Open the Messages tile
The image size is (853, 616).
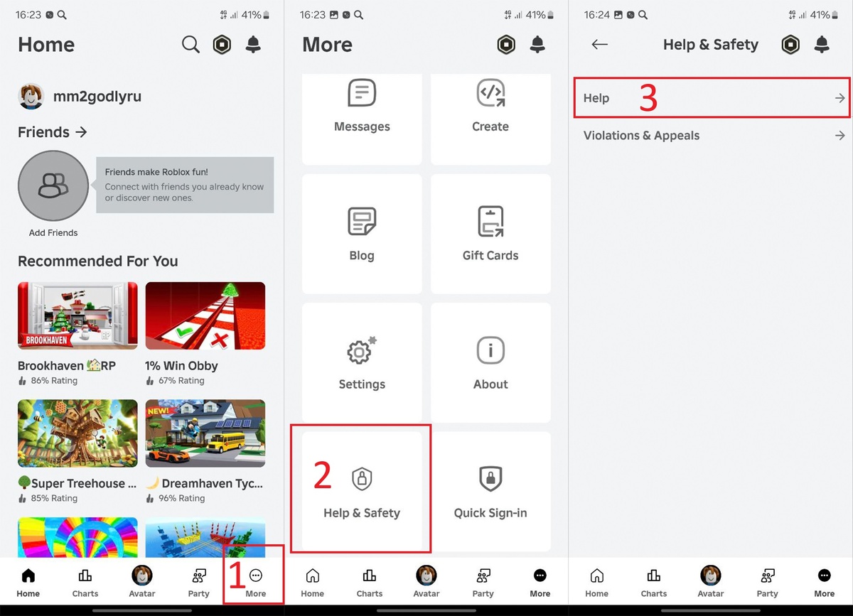coord(362,119)
